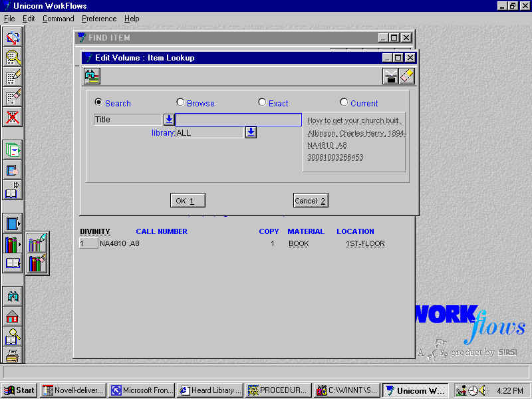Click the books with pencil flyout icon
The image size is (532, 399).
37,243
